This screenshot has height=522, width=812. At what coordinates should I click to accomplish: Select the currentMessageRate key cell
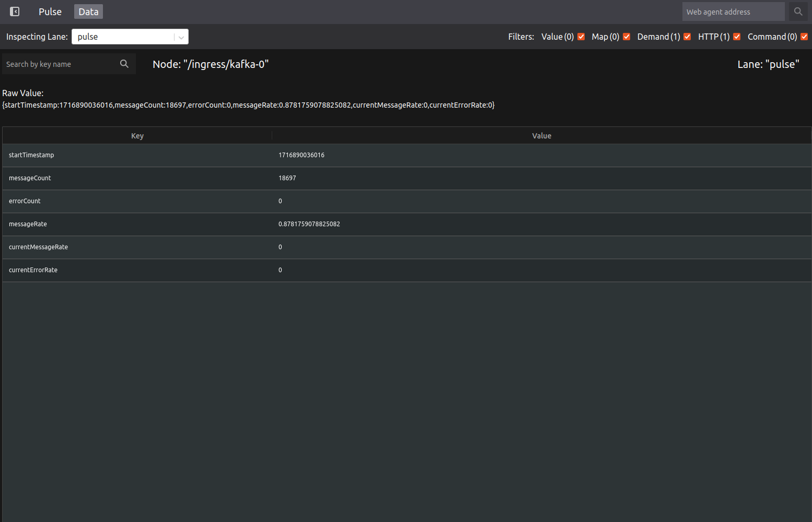pyautogui.click(x=137, y=247)
